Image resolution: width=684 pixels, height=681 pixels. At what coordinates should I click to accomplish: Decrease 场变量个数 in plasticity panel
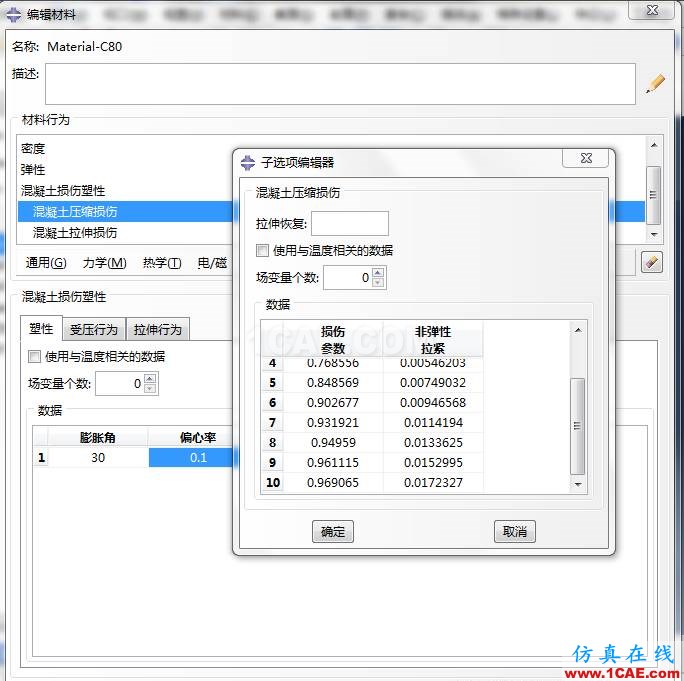(x=150, y=389)
